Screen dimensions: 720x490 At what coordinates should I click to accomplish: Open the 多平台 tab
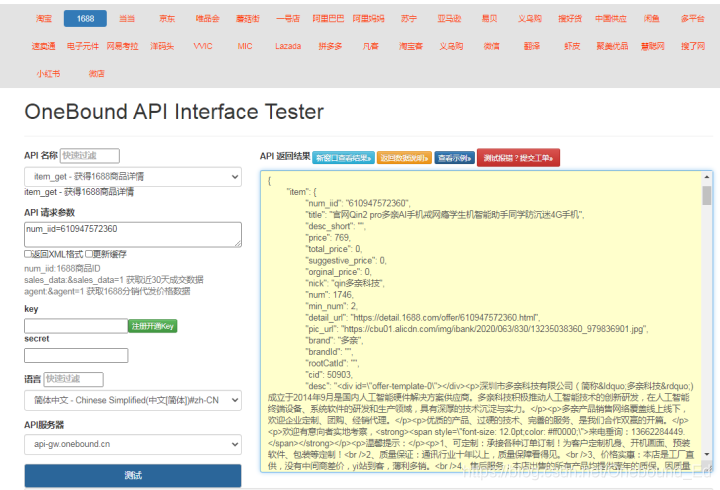click(692, 18)
